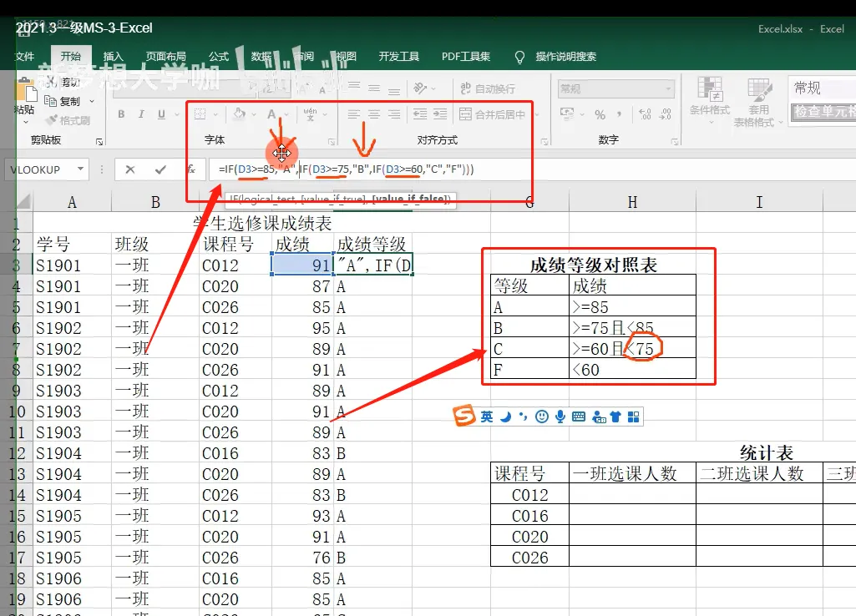Open Insert Function (fx) dialog
Screen dimensions: 856x616
(191, 169)
